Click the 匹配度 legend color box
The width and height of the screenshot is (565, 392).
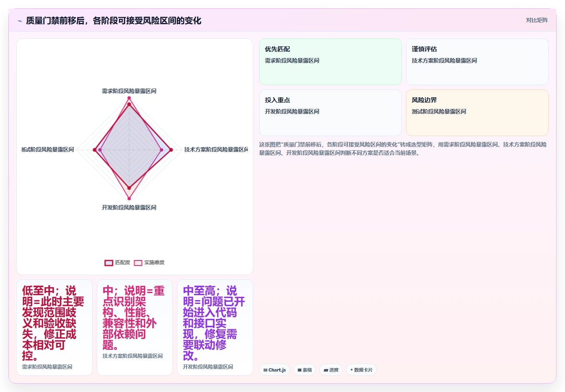pos(108,263)
